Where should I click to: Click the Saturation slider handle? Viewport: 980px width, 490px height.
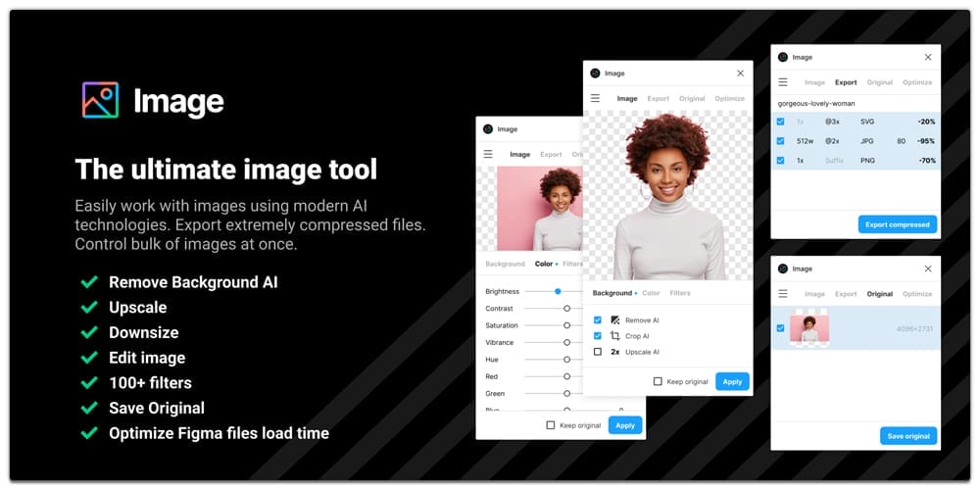(x=566, y=325)
